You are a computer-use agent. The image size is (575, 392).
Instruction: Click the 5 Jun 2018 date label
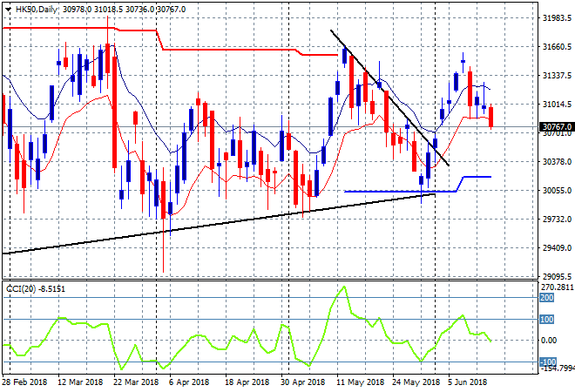[x=468, y=382]
